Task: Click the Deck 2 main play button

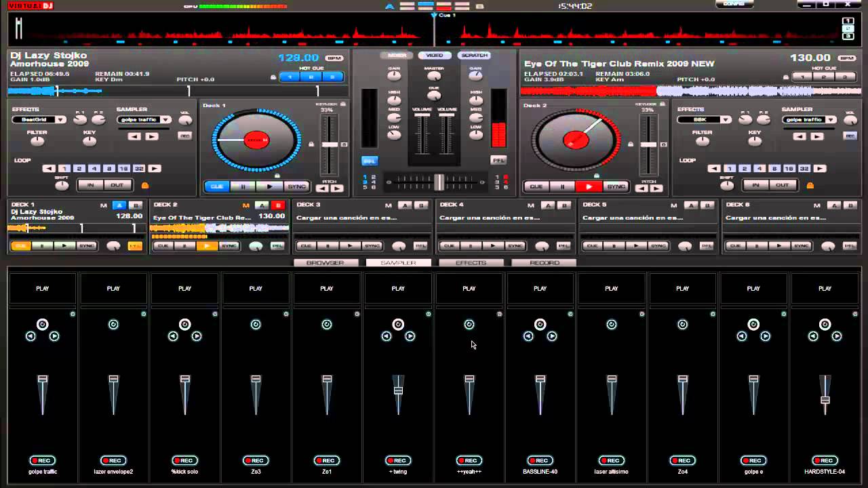Action: [589, 186]
